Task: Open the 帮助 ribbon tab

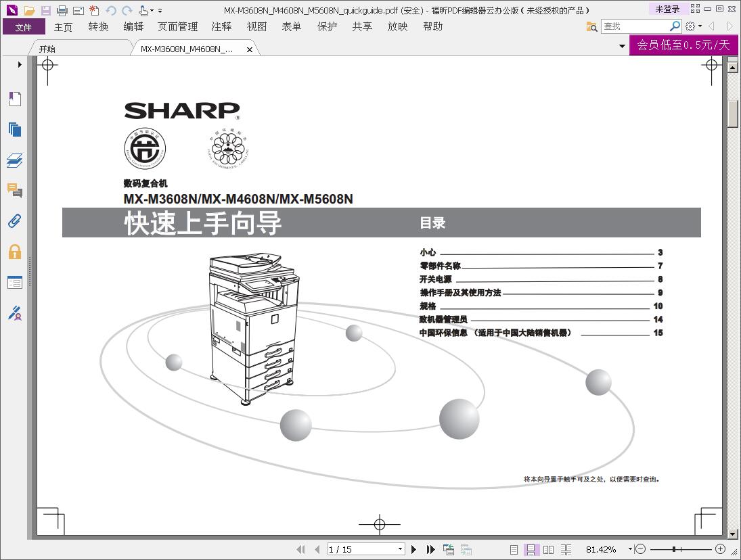Action: pyautogui.click(x=433, y=27)
